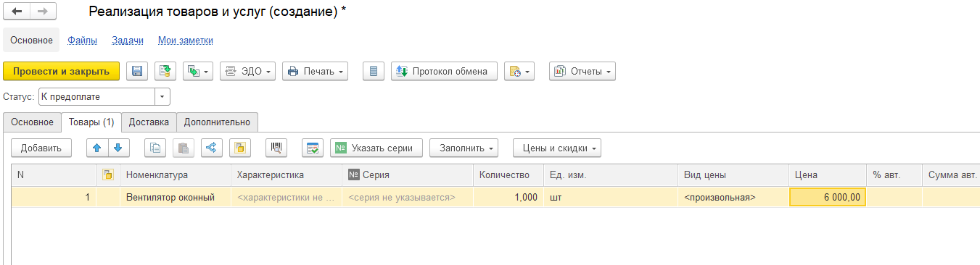Click the Статус field showing К предоплате
The width and height of the screenshot is (980, 265).
[x=96, y=96]
